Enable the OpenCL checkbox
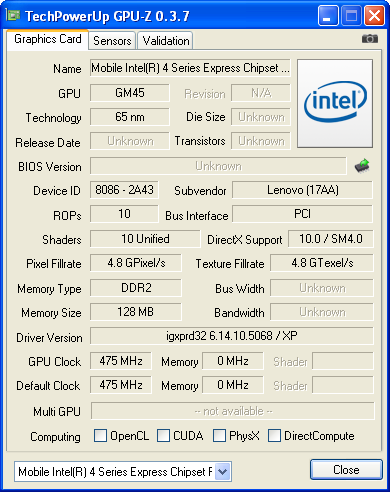This screenshot has height=492, width=390. pos(100,436)
